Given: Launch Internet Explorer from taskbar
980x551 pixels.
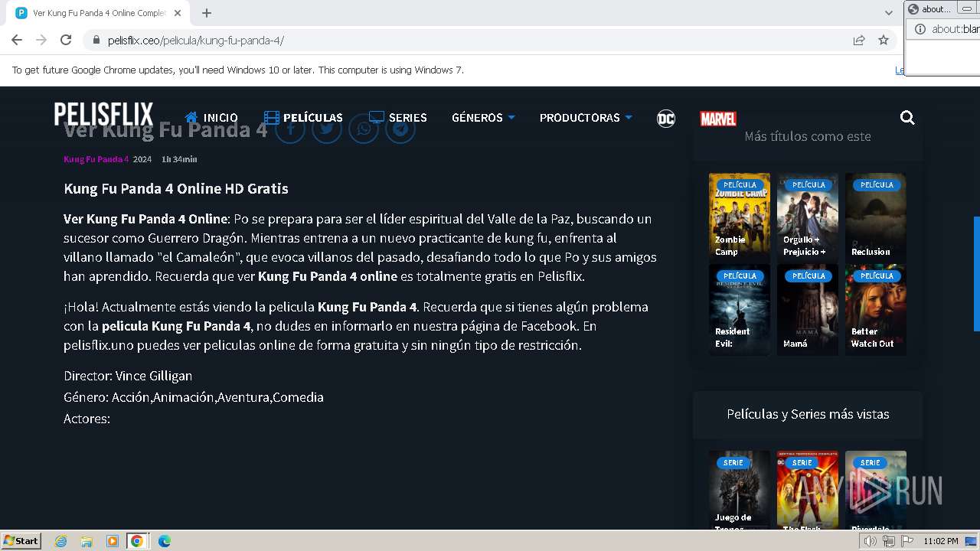Looking at the screenshot, I should 61,541.
